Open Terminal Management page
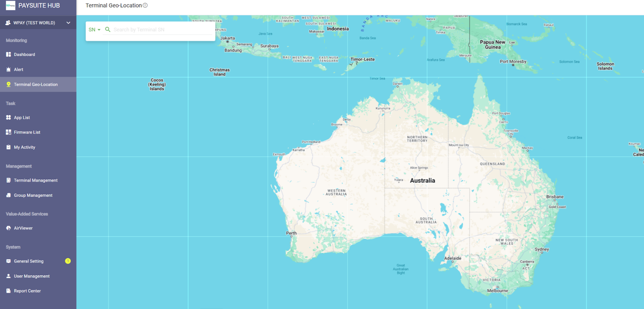Viewport: 644px width, 309px height. tap(38, 180)
